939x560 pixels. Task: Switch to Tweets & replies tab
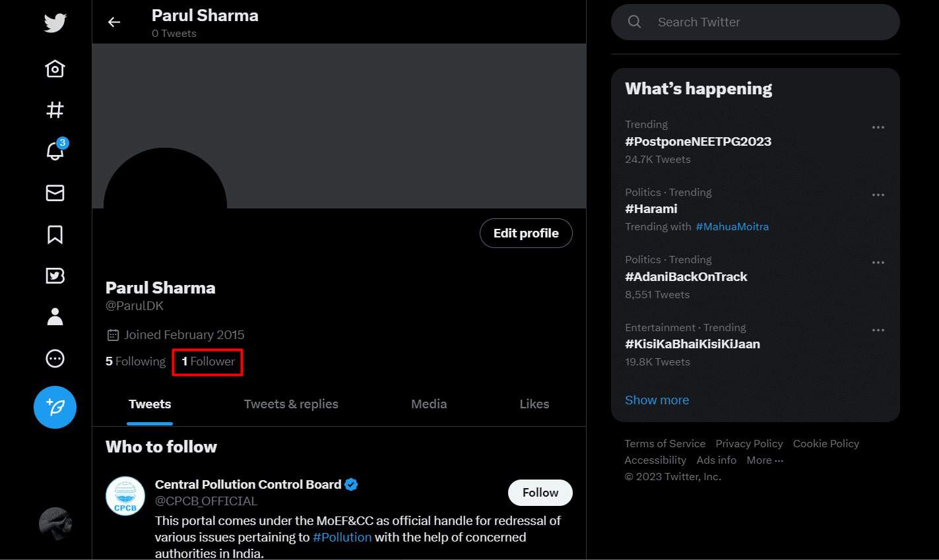[291, 404]
